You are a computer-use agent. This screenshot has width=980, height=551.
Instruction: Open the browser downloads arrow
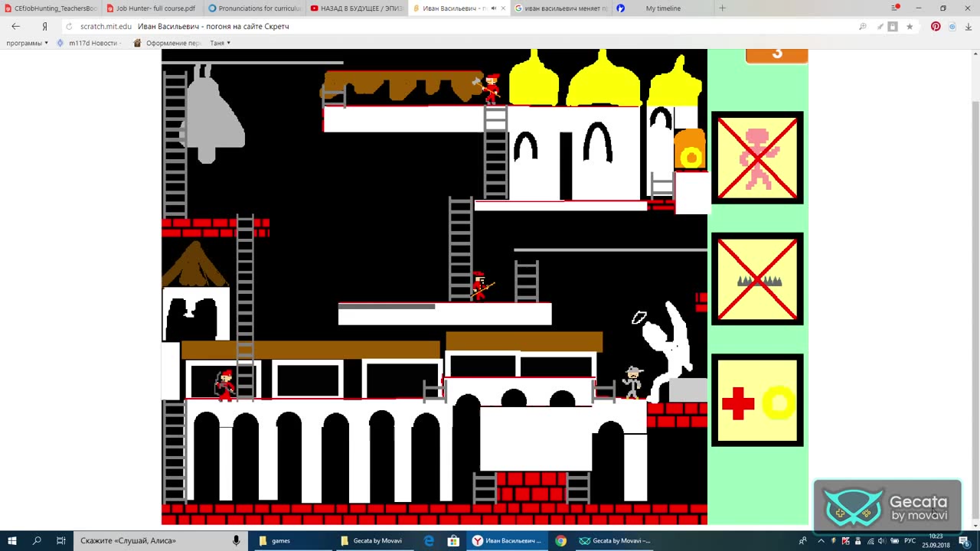point(970,26)
